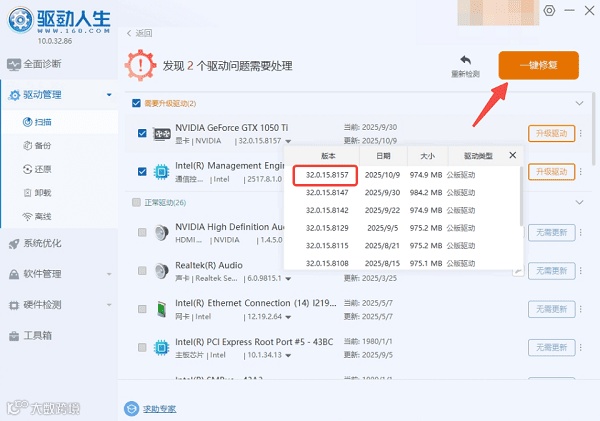
Task: Expand 硬件检测 dropdown arrow
Action: pyautogui.click(x=109, y=305)
